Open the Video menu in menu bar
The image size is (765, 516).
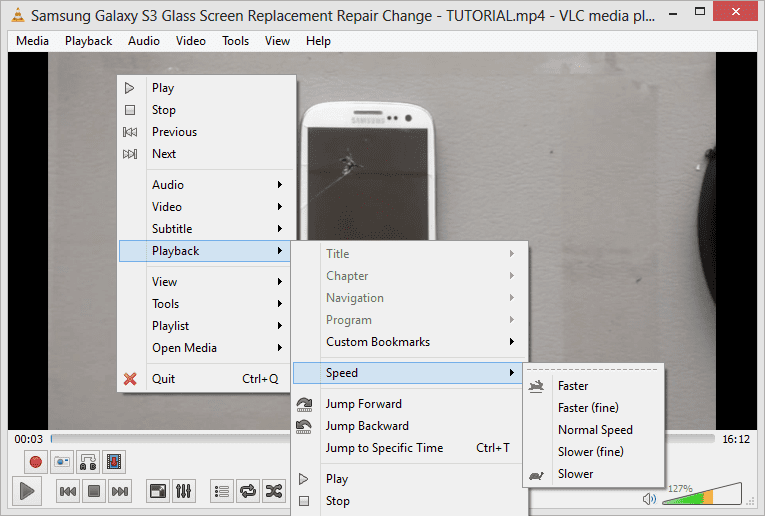[191, 41]
